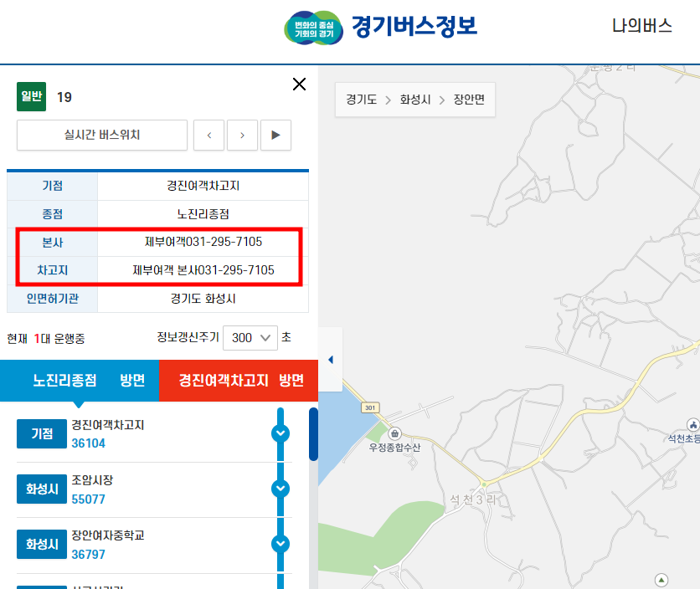Click the 경기버스정보 logo icon
Image resolution: width=700 pixels, height=589 pixels.
[314, 28]
